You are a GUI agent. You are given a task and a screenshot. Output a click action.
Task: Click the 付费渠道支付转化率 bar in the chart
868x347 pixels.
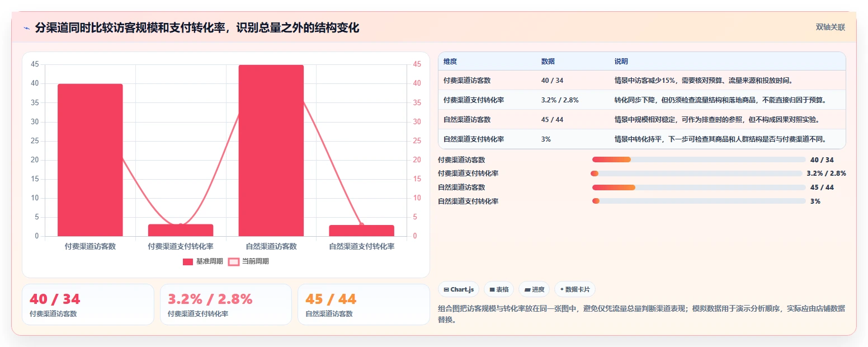[181, 230]
